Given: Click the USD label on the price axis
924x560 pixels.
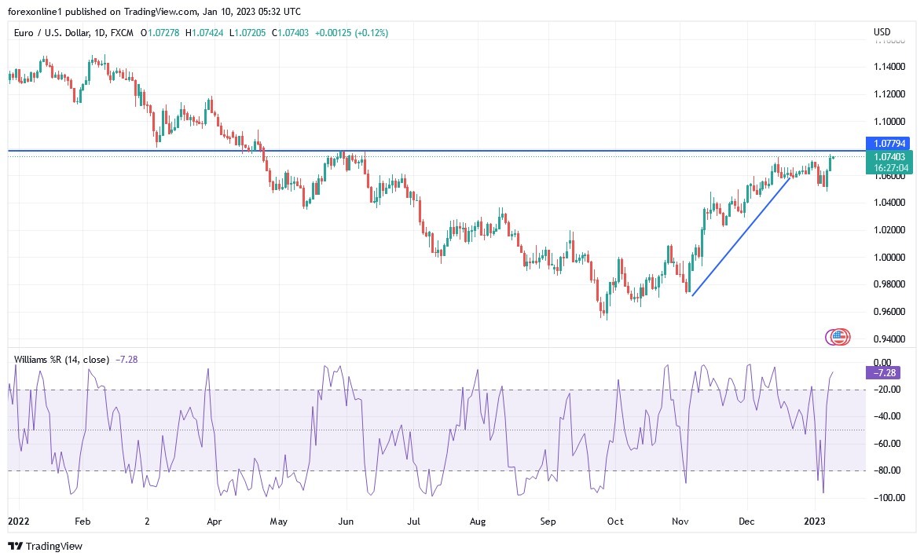Looking at the screenshot, I should pos(882,32).
